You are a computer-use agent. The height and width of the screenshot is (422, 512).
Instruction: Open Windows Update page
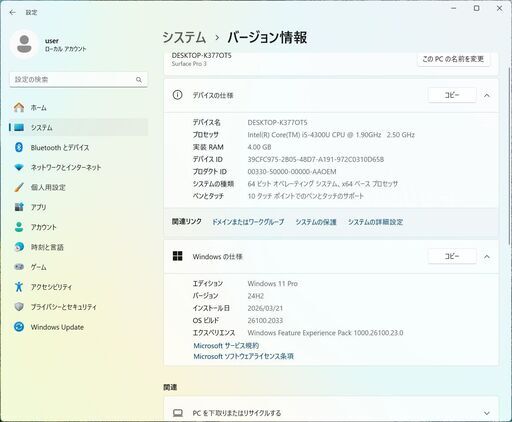coord(78,327)
